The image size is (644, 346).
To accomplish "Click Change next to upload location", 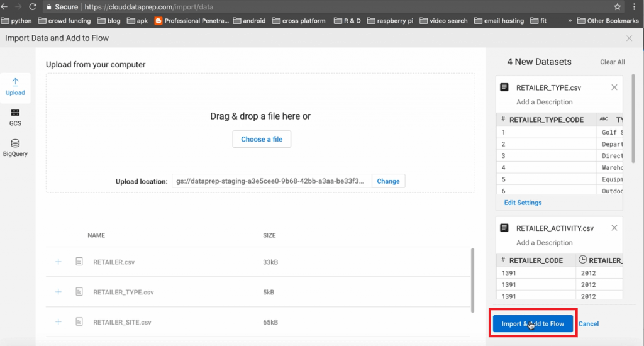I will pos(388,181).
